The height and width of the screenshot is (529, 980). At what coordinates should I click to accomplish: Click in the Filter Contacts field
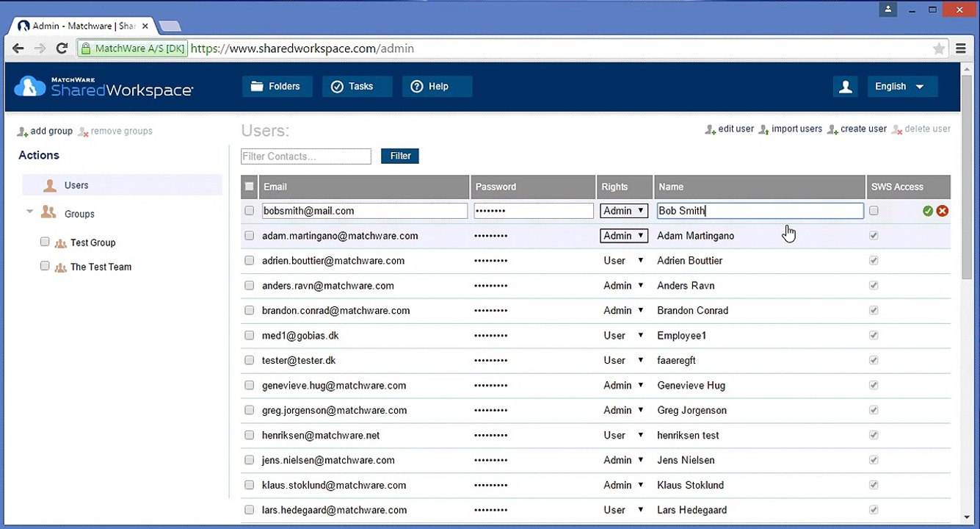click(306, 156)
